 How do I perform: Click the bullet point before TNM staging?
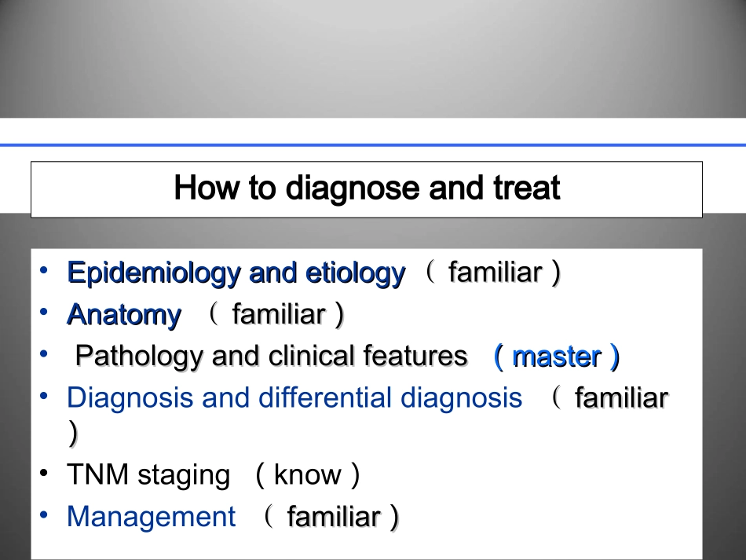(x=46, y=474)
